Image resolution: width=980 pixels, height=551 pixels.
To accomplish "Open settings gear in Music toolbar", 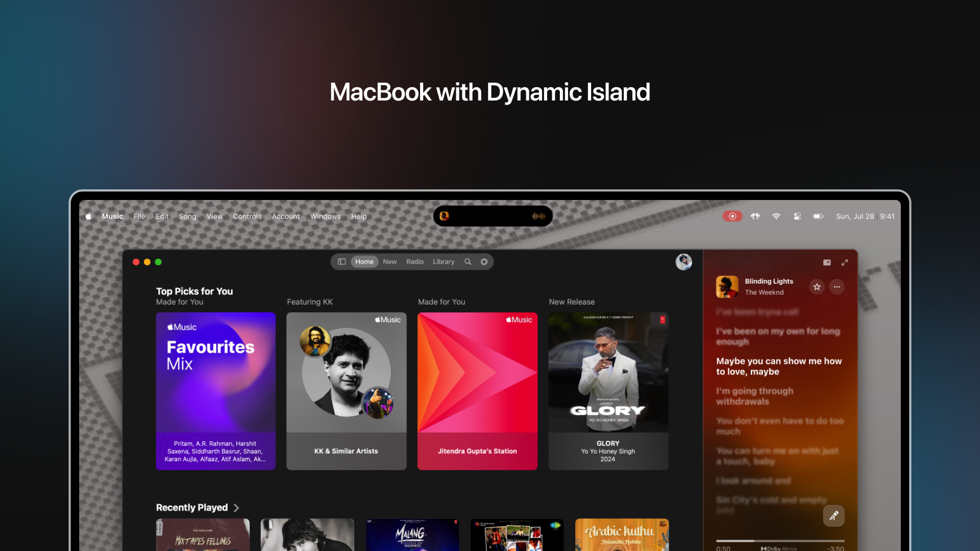I will [484, 262].
